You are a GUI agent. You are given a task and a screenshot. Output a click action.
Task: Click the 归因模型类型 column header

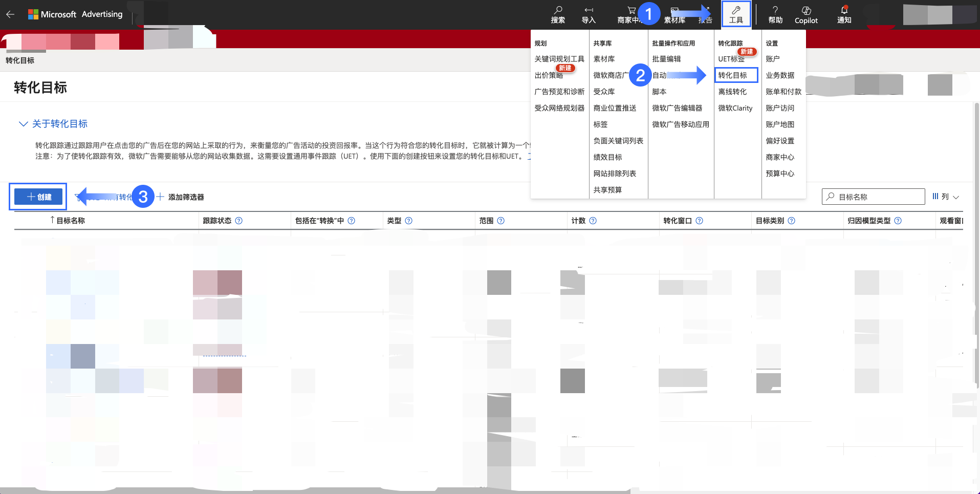(x=869, y=221)
